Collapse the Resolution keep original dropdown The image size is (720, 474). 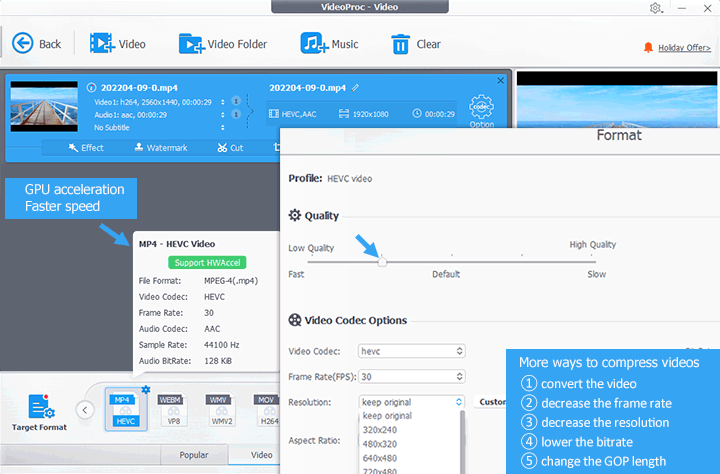click(411, 402)
